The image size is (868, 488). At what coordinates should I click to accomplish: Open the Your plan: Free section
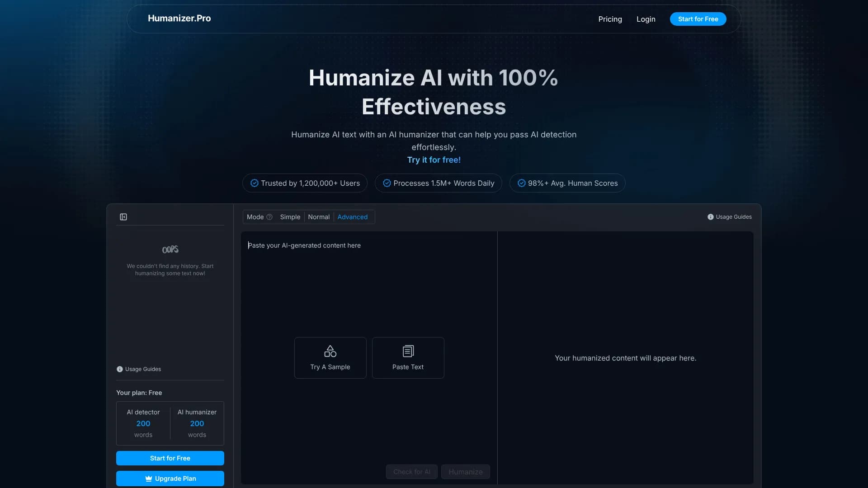point(139,393)
